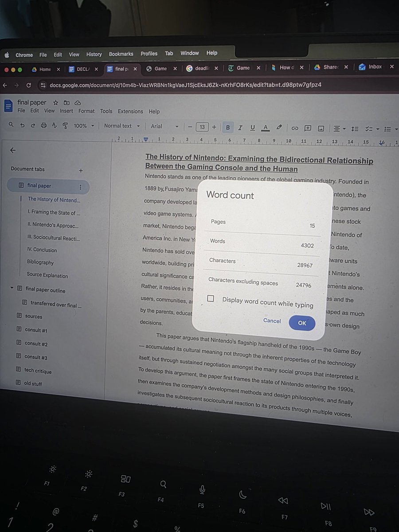Open the Chrome Bookmarks menu
This screenshot has width=399, height=532.
tap(121, 54)
